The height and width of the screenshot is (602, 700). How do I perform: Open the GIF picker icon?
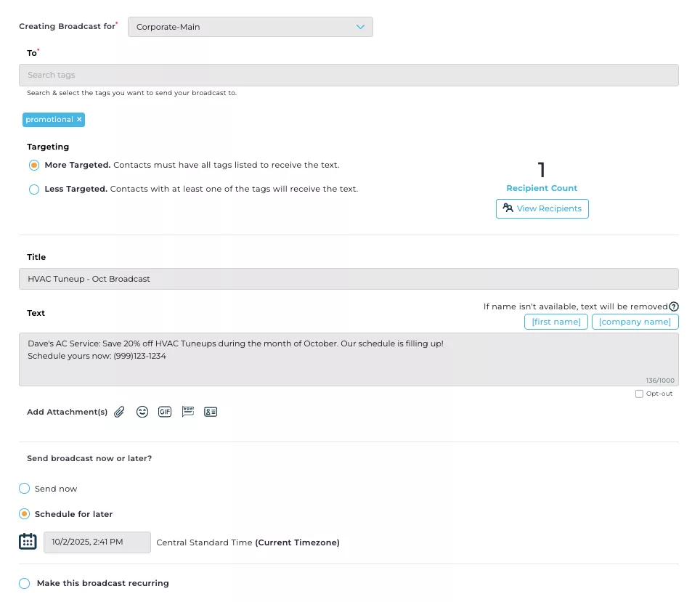point(165,412)
